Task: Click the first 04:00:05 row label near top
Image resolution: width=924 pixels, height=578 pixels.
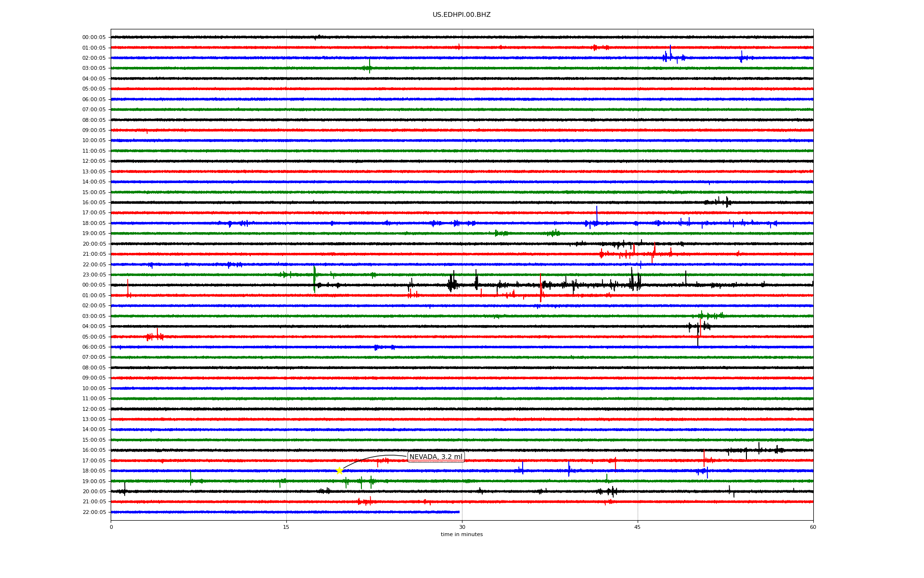Action: (94, 79)
